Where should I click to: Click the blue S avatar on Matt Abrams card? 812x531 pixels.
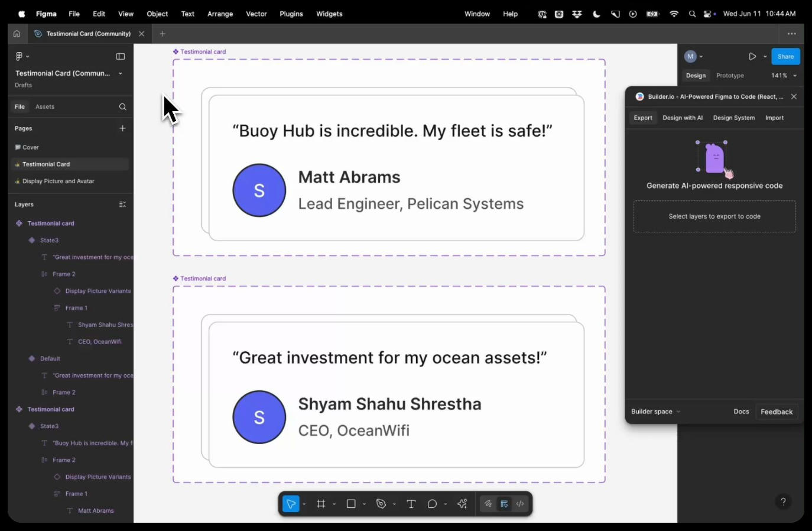[x=259, y=190]
